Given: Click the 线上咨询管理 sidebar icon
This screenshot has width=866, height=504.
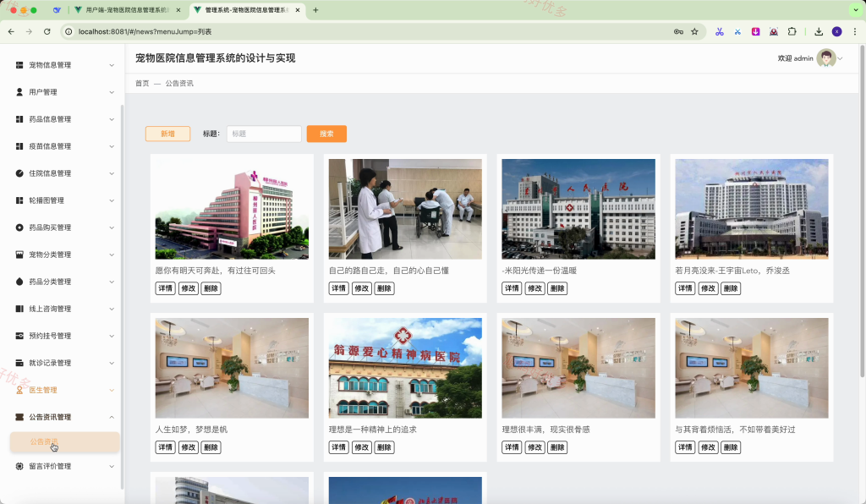Looking at the screenshot, I should (19, 309).
